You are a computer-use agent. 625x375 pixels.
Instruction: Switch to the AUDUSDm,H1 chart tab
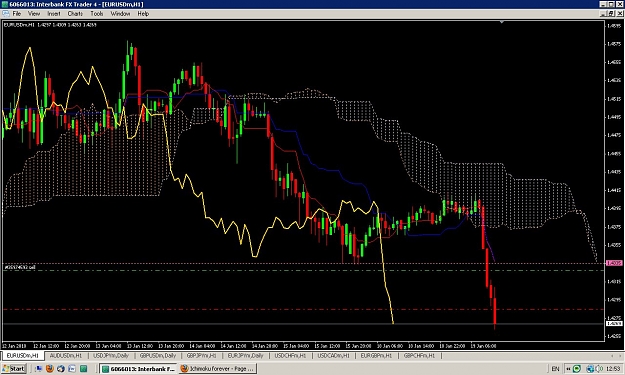(x=66, y=355)
